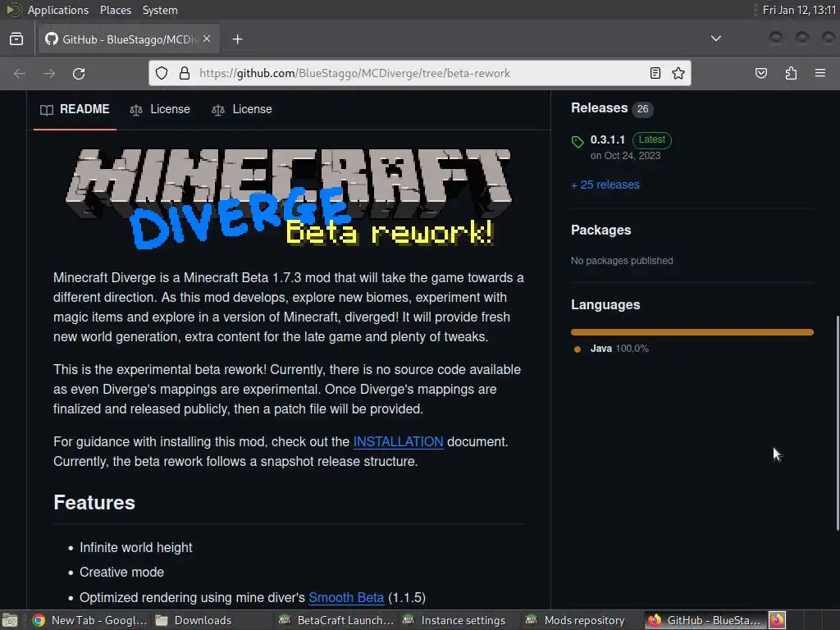Click the clock showing Fri Jan 12
This screenshot has width=840, height=630.
point(799,10)
